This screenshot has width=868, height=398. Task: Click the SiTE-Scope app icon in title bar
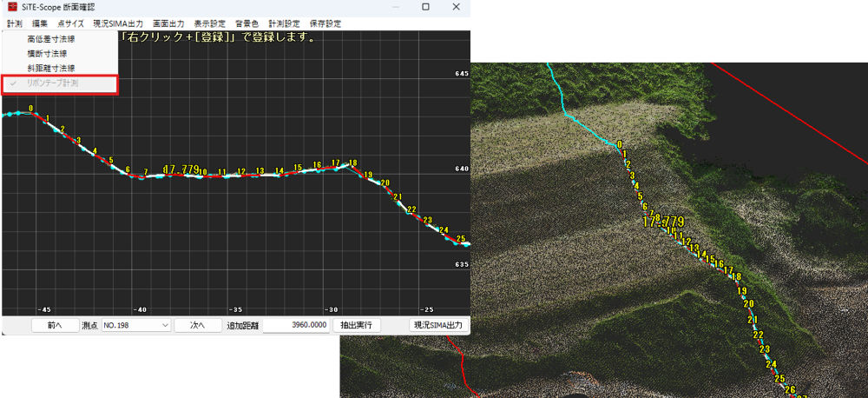point(12,7)
